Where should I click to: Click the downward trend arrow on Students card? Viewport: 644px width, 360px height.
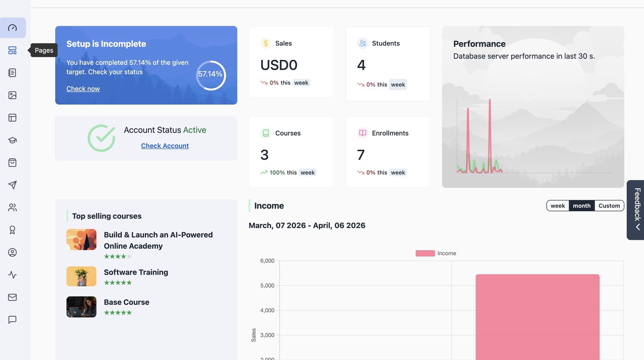click(x=361, y=85)
